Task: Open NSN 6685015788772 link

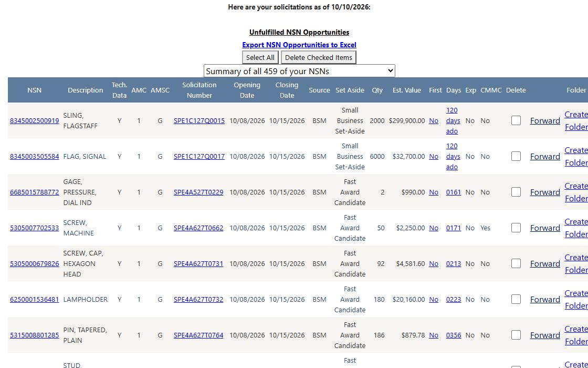Action: click(x=35, y=192)
